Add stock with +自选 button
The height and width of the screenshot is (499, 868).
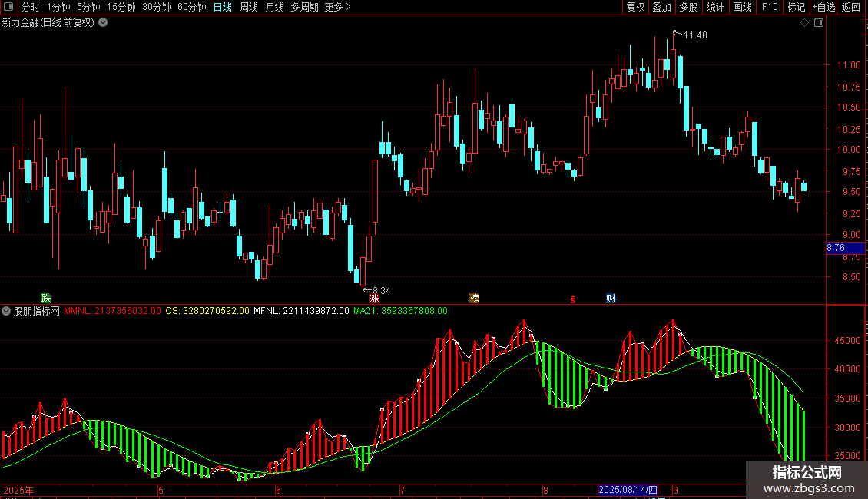[824, 7]
